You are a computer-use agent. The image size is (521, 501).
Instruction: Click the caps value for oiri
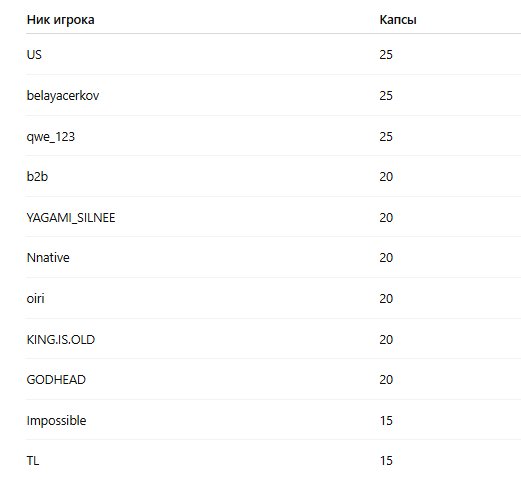[x=386, y=299]
